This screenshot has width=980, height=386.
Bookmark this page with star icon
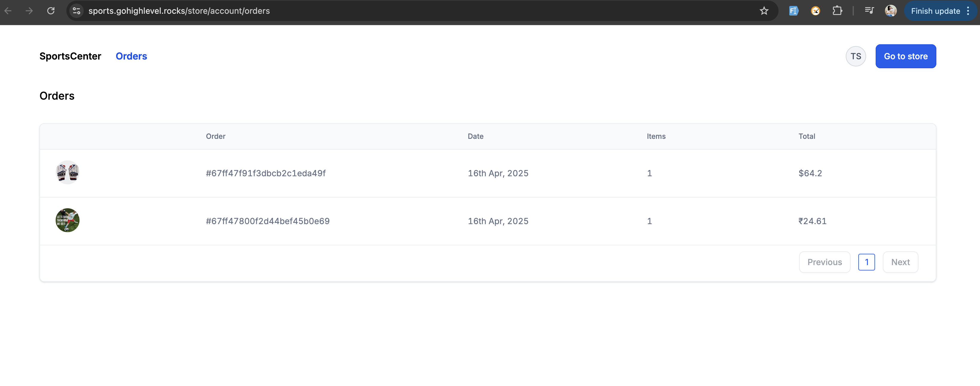click(x=764, y=11)
